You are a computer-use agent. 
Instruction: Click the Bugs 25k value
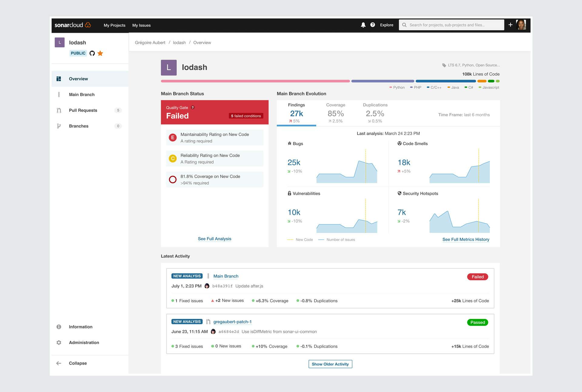click(x=294, y=162)
